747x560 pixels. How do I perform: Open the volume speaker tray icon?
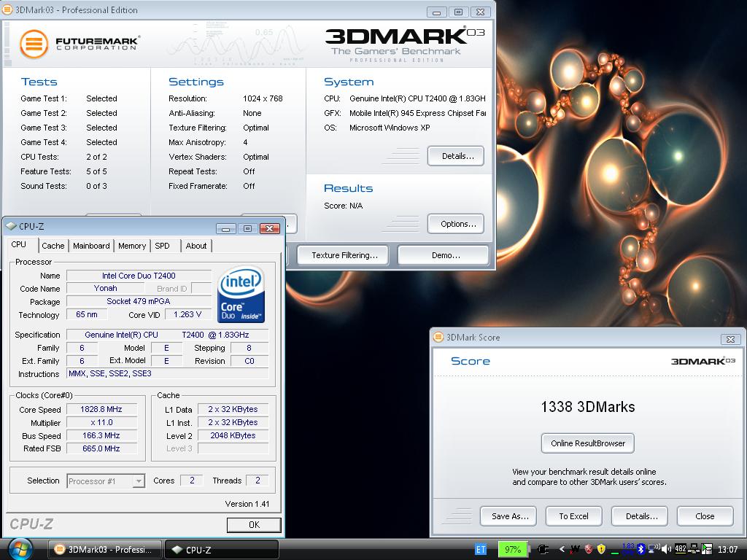pyautogui.click(x=667, y=550)
